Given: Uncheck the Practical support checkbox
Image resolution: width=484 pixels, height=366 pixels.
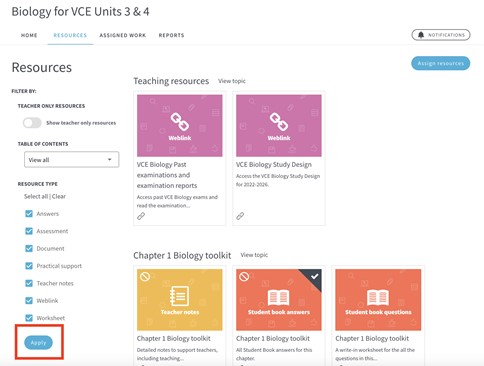Looking at the screenshot, I should click(x=29, y=266).
